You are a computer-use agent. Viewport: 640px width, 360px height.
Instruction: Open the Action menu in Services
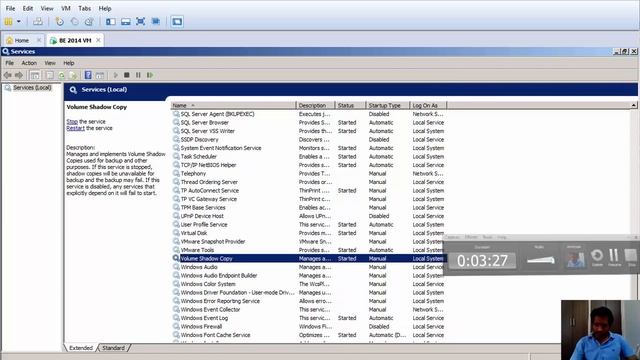tap(29, 63)
